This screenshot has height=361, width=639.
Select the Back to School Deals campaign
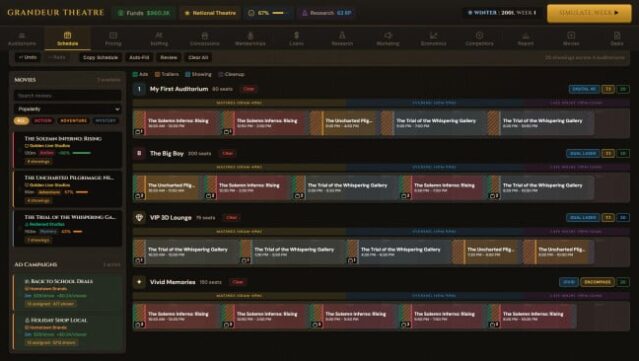coord(68,292)
